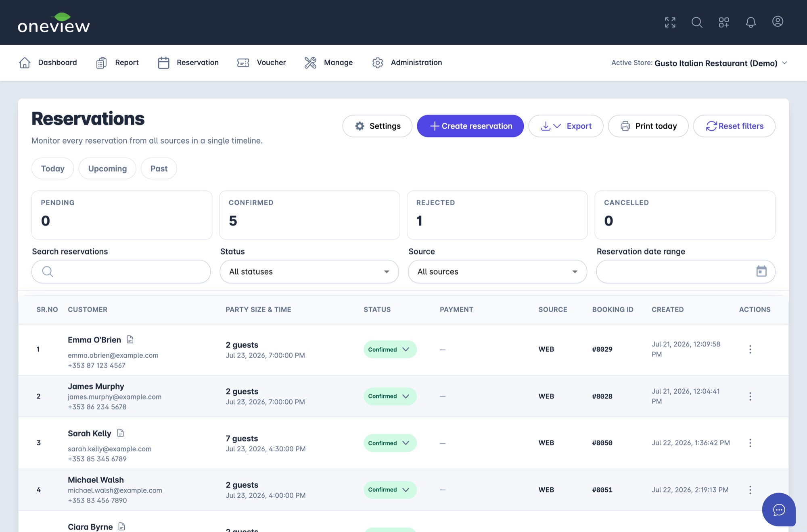Switch to the Today tab
The height and width of the screenshot is (532, 807).
click(53, 168)
